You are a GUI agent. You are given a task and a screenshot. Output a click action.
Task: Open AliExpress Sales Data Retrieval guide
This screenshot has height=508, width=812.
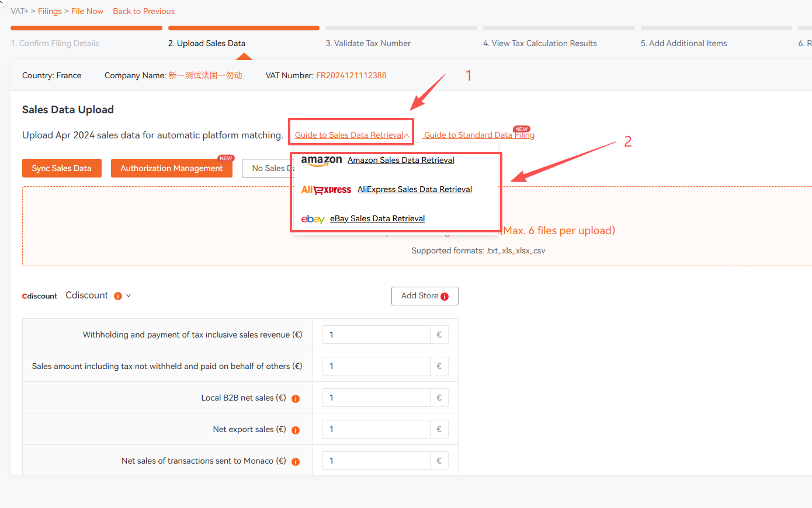pos(415,189)
